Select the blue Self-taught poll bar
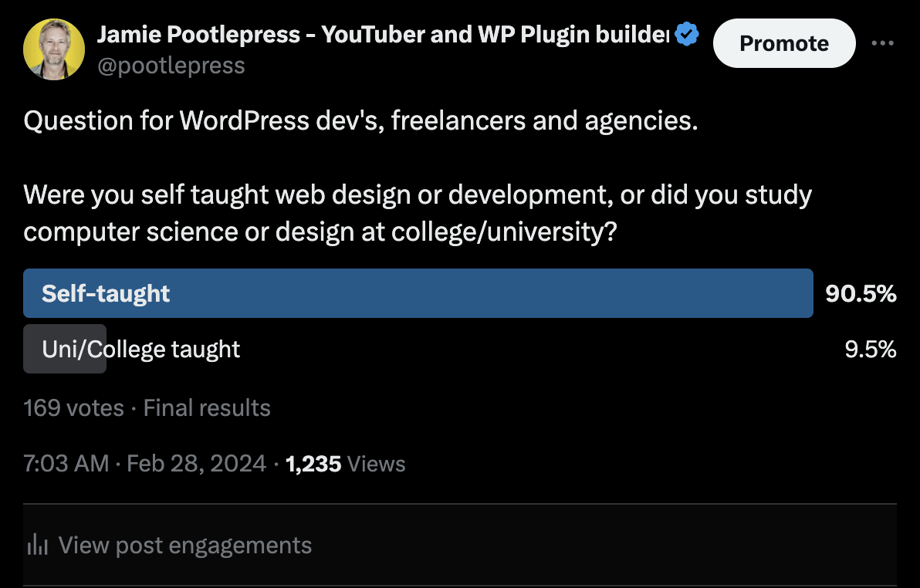The image size is (920, 588). coord(418,293)
